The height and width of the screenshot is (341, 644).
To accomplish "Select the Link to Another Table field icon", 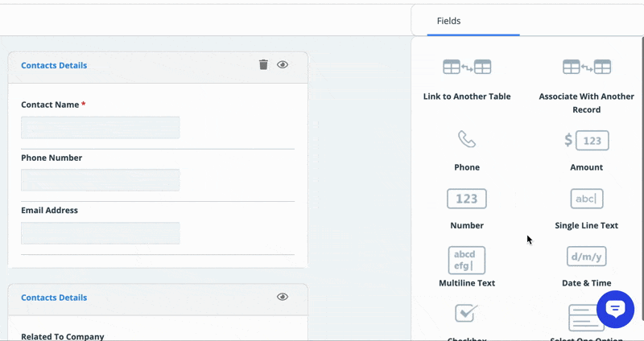I will [467, 67].
